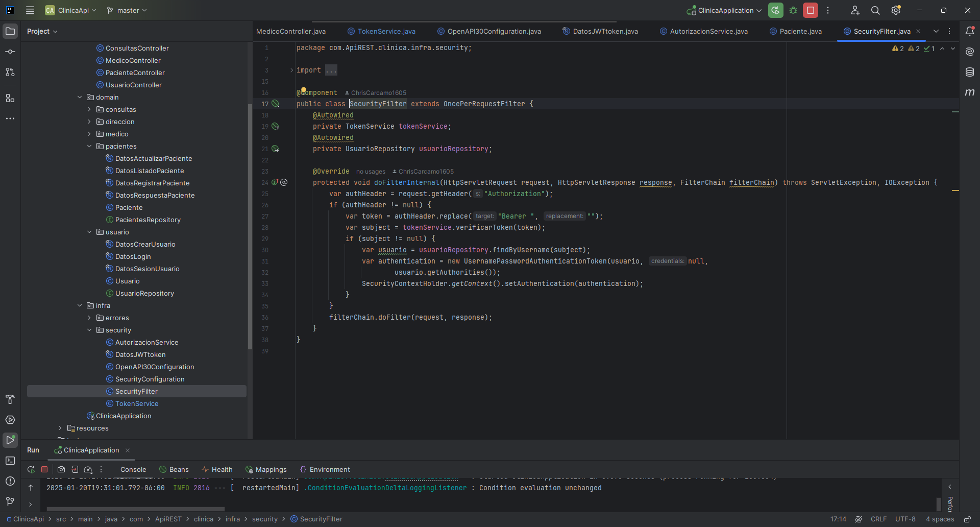Take thread dump camera icon
The width and height of the screenshot is (980, 527).
click(61, 469)
